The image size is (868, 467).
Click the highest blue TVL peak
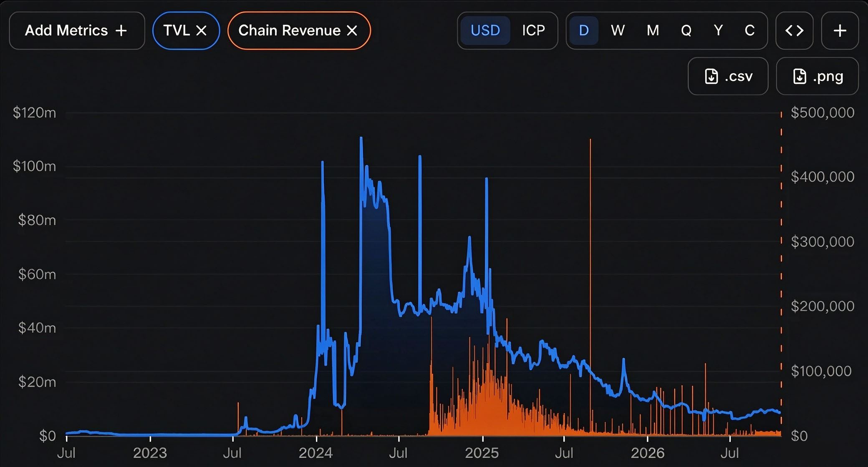[361, 138]
